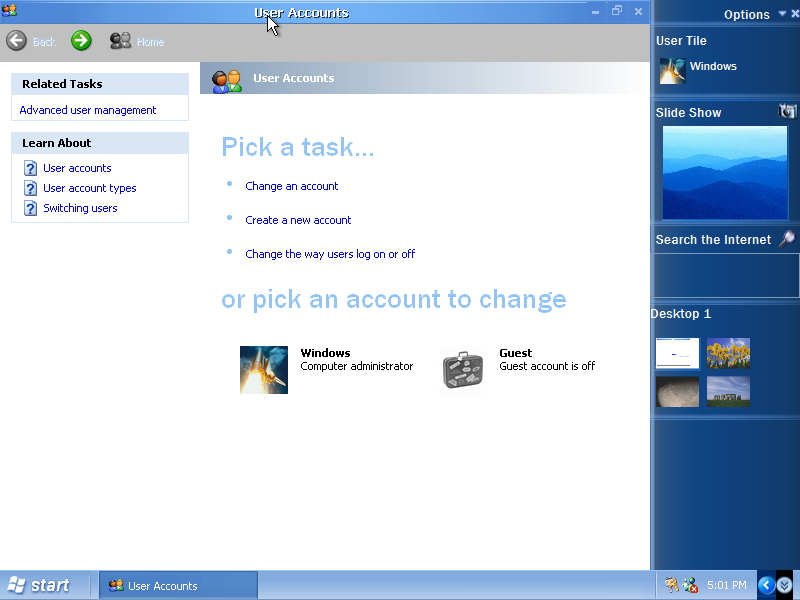Click the green Forward arrow button

pos(81,41)
